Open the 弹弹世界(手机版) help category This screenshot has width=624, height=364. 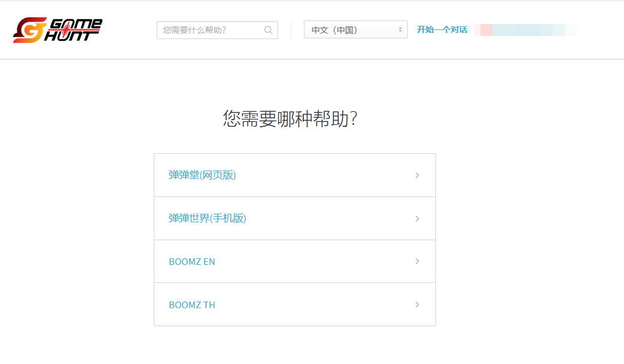click(x=295, y=219)
